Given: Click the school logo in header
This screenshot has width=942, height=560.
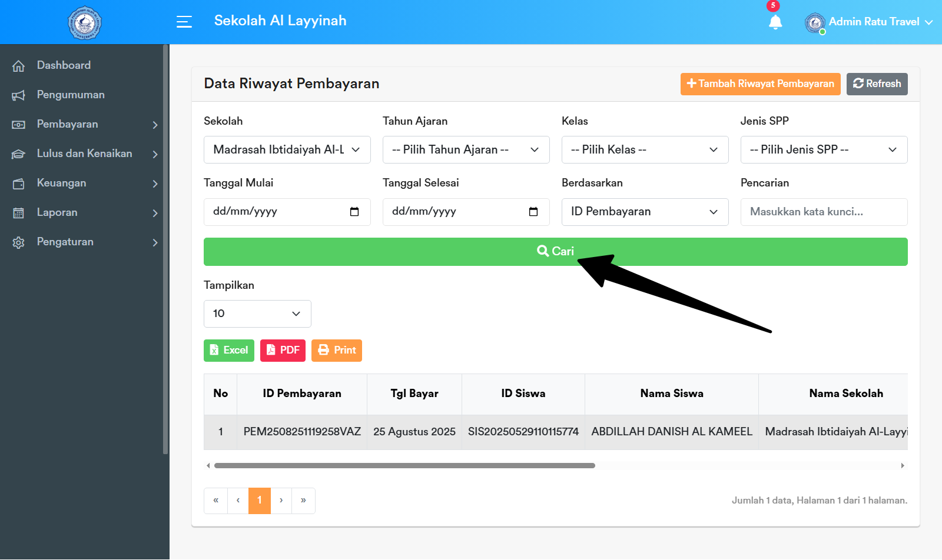Looking at the screenshot, I should [x=85, y=23].
